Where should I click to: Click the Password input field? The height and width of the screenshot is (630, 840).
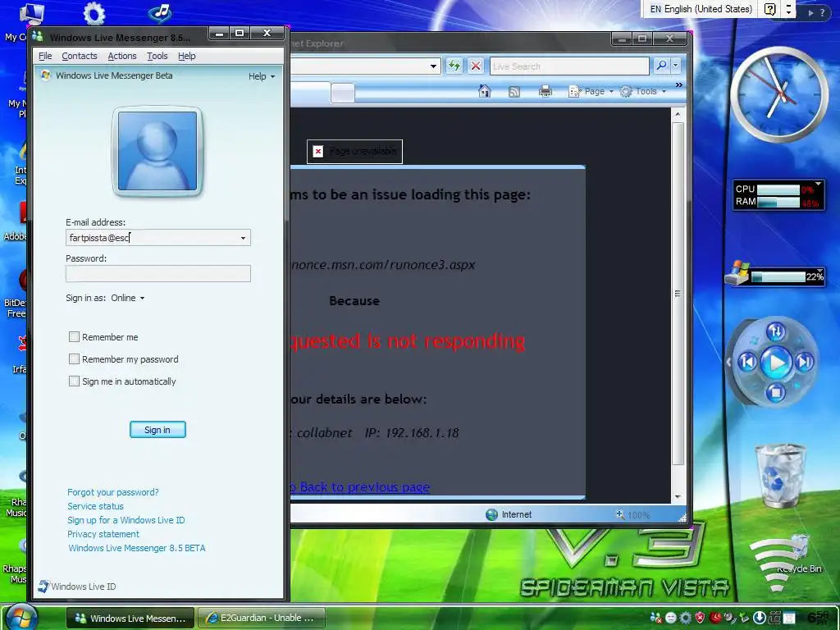tap(158, 274)
